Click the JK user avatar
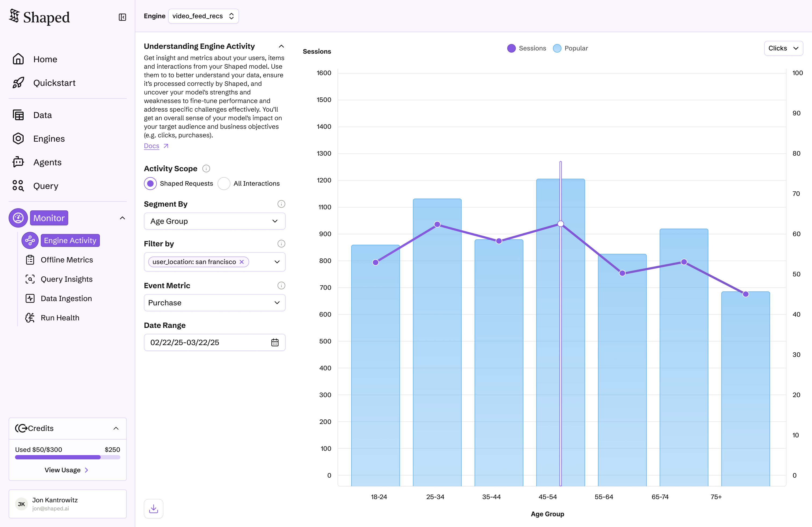This screenshot has height=527, width=812. 21,504
